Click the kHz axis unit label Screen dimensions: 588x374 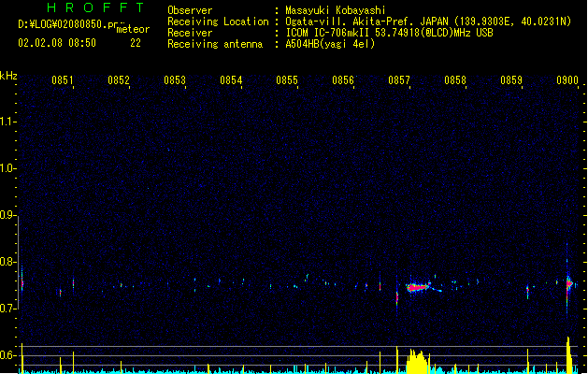(8, 76)
